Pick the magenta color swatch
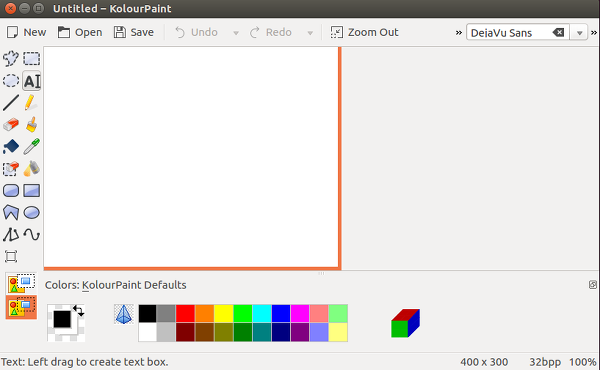 coord(300,314)
